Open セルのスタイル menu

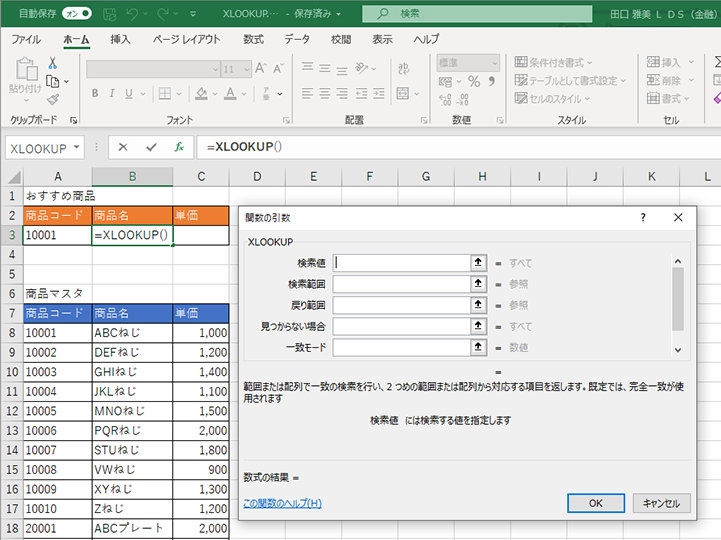tap(552, 98)
